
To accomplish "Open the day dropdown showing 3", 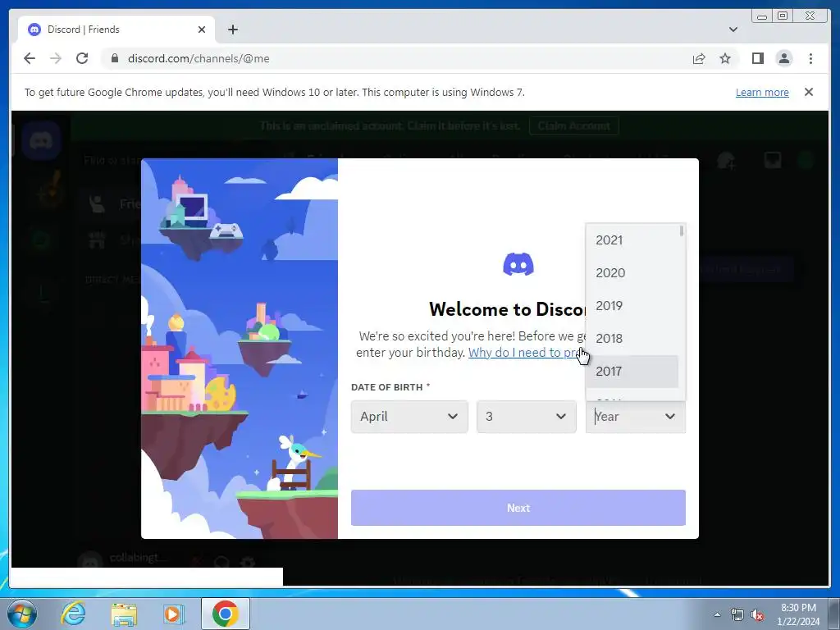I will [526, 416].
